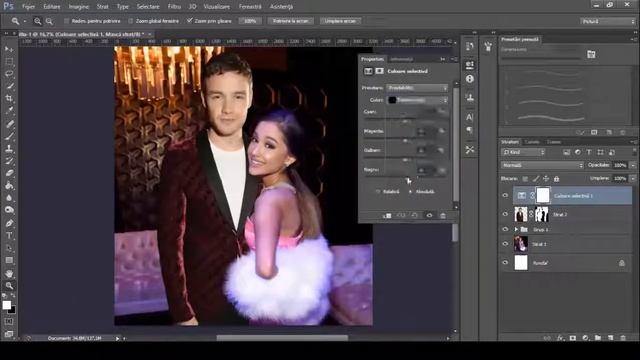Open the Zoom tool preset picker arrow
Screen dimensions: 640x360
[x=24, y=21]
